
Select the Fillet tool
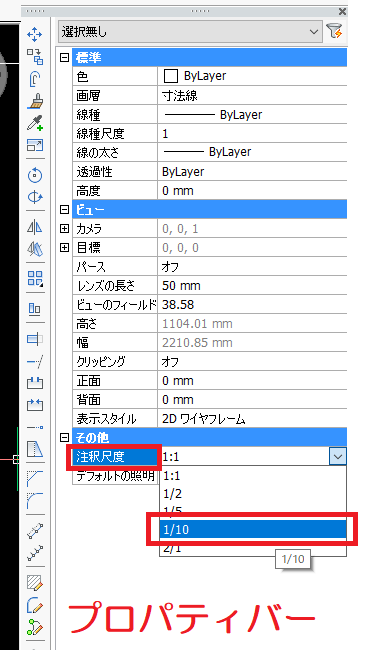pyautogui.click(x=35, y=500)
